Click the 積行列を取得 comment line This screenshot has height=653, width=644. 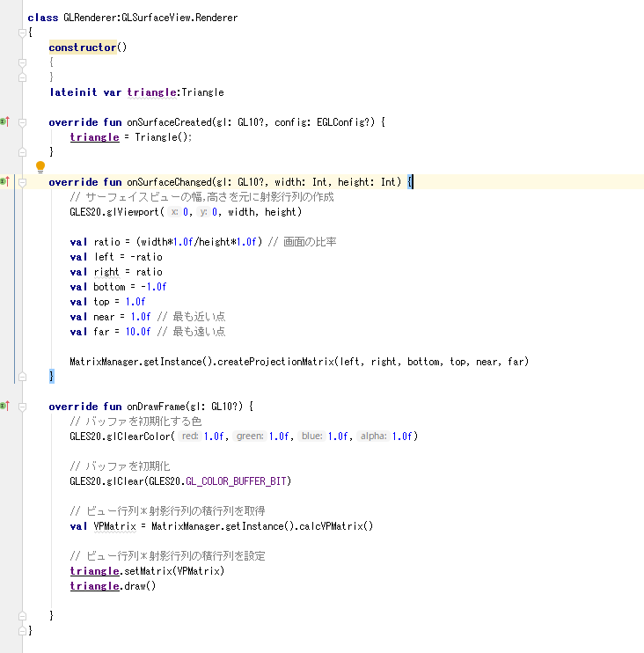click(x=167, y=511)
